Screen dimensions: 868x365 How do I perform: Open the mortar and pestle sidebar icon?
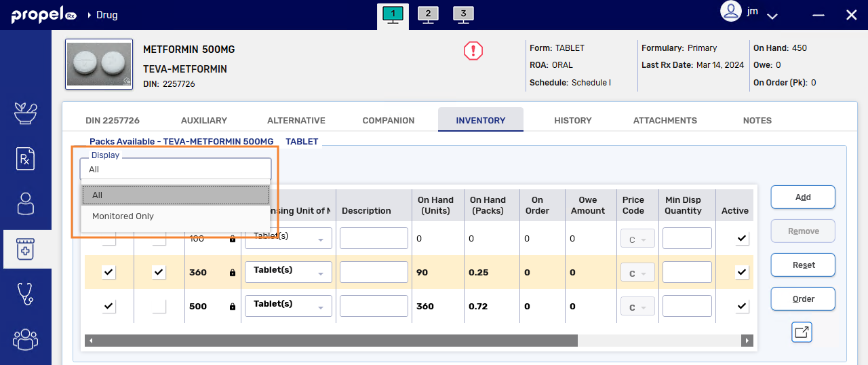click(x=26, y=113)
